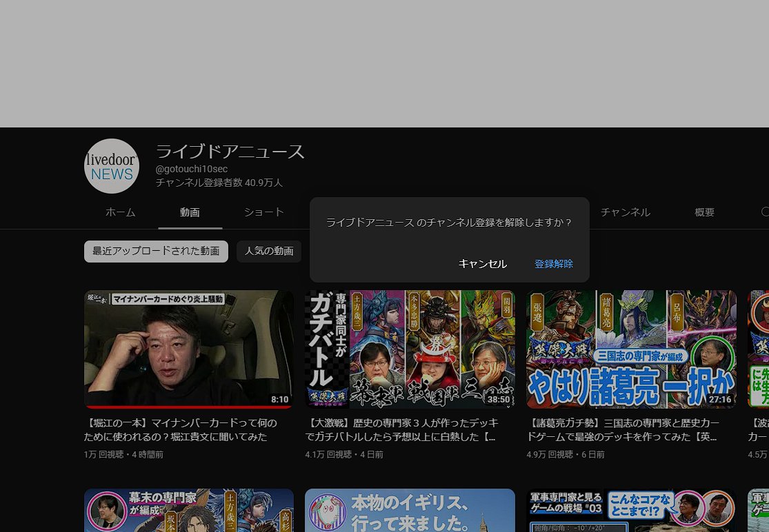The image size is (769, 532).
Task: Click the 8:10 duration badge
Action: [x=279, y=399]
